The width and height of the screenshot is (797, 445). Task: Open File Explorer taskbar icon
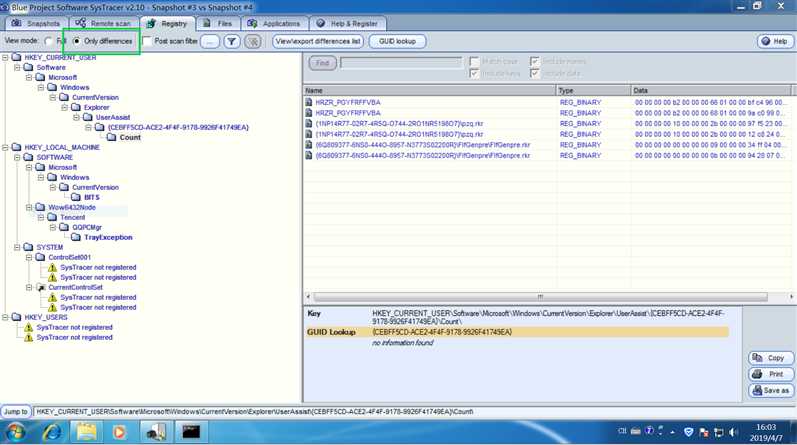point(86,433)
